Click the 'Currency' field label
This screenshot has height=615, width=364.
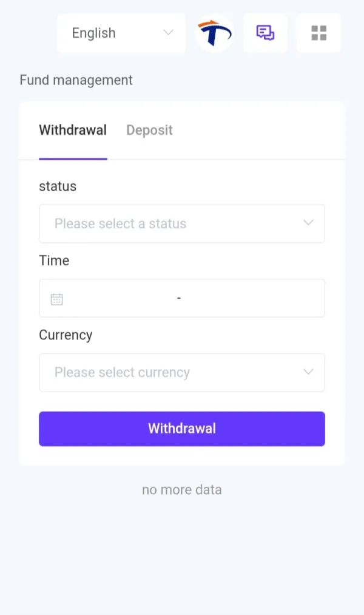point(66,335)
